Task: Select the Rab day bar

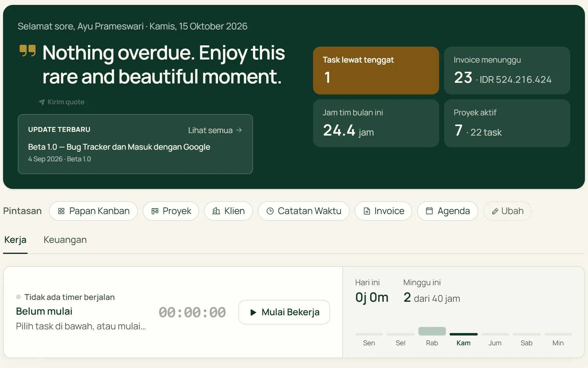Action: pyautogui.click(x=432, y=331)
